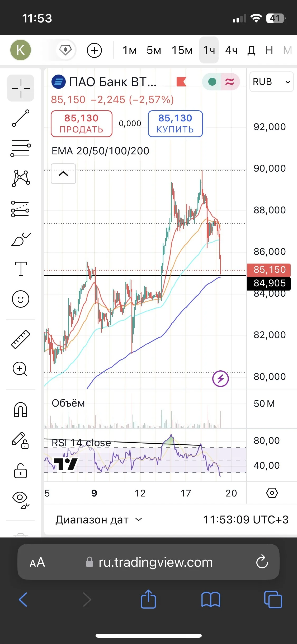Select the 1ч timeframe
This screenshot has height=644, width=297.
pos(209,50)
